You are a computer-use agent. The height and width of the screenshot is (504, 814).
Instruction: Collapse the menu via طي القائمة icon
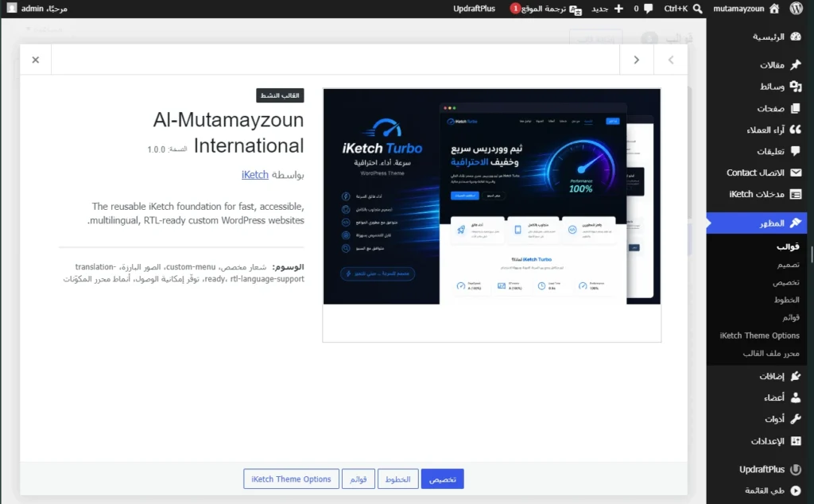pyautogui.click(x=795, y=490)
